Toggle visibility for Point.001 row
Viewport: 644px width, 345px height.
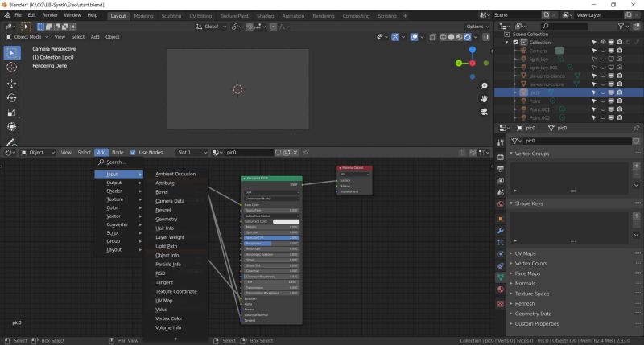click(602, 109)
